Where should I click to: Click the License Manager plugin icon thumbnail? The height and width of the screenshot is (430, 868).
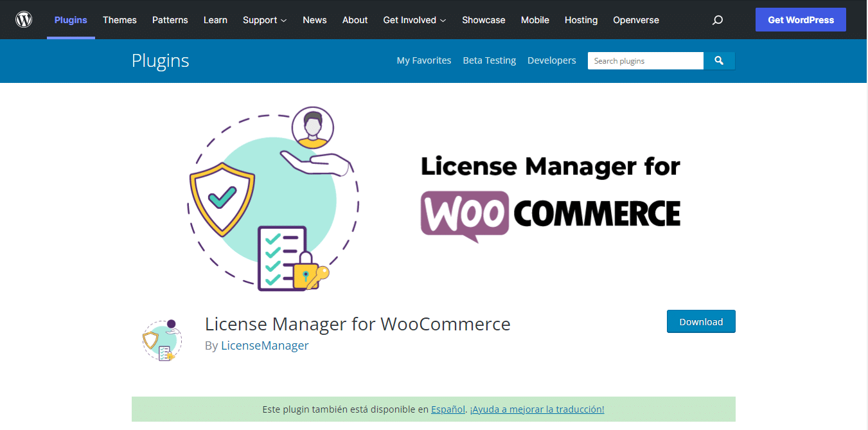162,339
